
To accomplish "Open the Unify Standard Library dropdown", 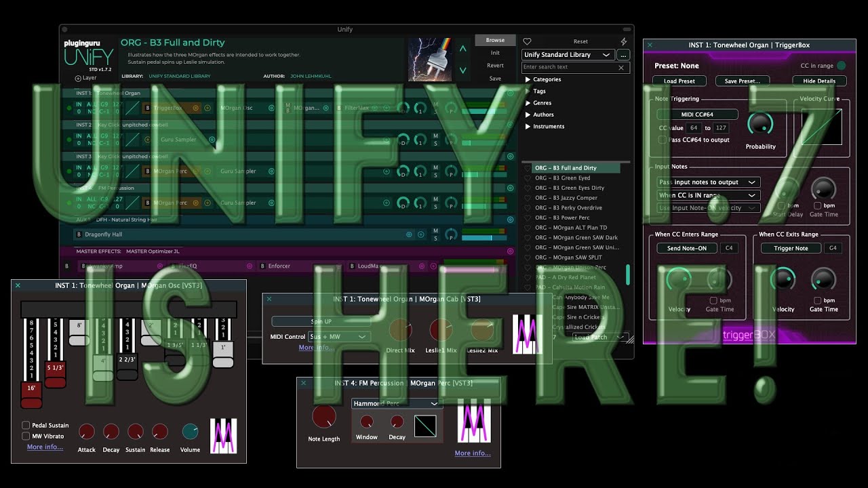I will (568, 55).
